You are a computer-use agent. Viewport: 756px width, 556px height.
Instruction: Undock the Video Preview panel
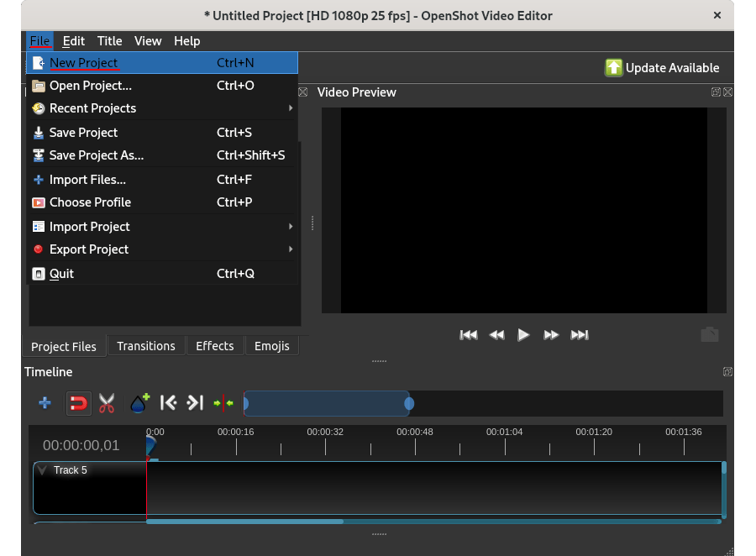[x=716, y=92]
